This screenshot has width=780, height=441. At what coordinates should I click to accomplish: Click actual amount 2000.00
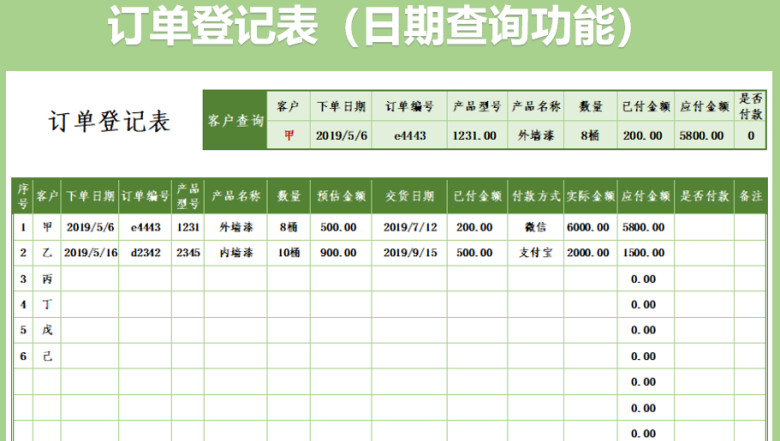tap(590, 253)
